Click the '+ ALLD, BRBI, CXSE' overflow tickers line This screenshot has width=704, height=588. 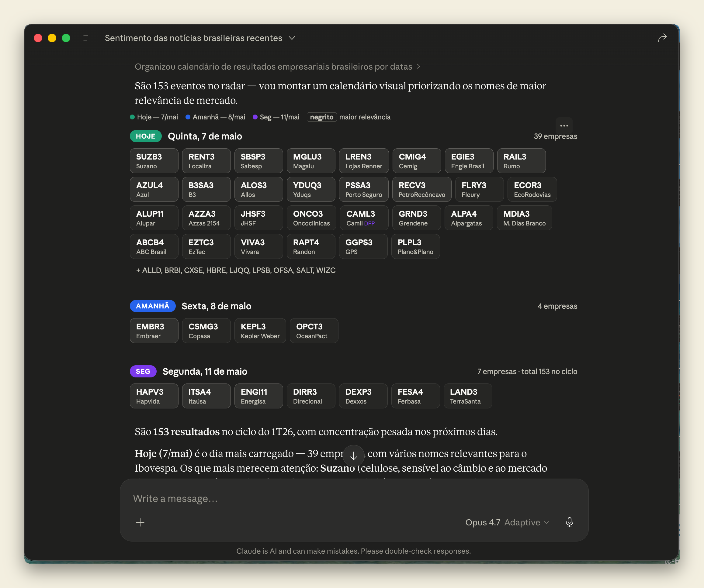tap(236, 270)
